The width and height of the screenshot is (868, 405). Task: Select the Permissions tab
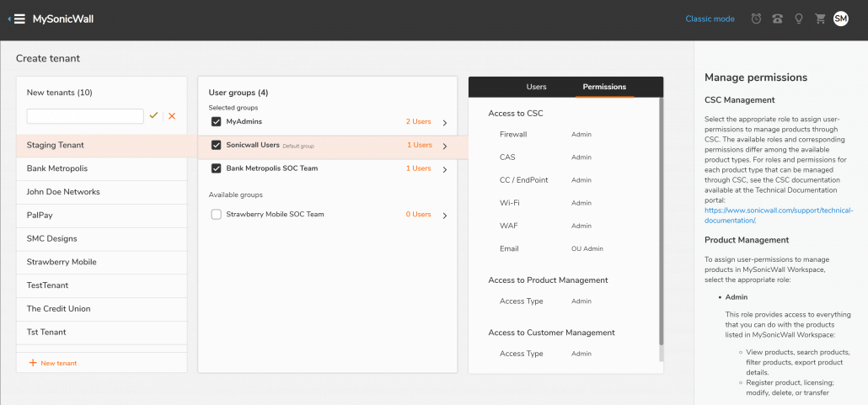tap(604, 87)
